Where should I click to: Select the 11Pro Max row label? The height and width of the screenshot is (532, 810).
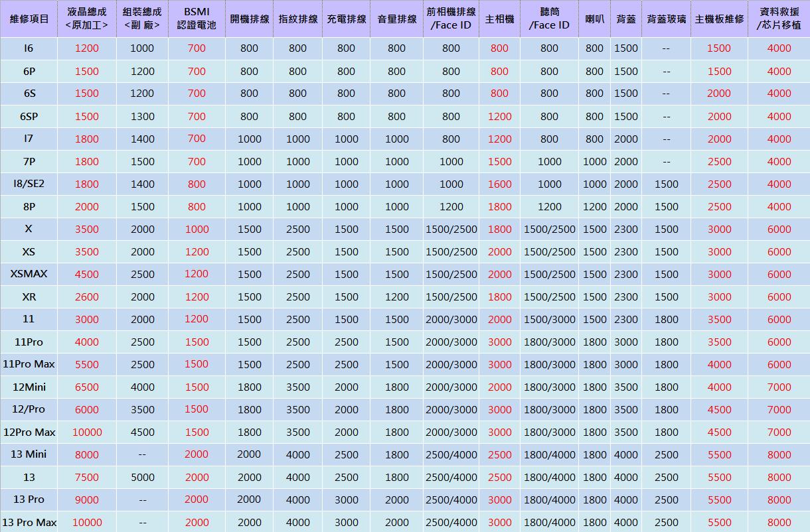pyautogui.click(x=29, y=364)
